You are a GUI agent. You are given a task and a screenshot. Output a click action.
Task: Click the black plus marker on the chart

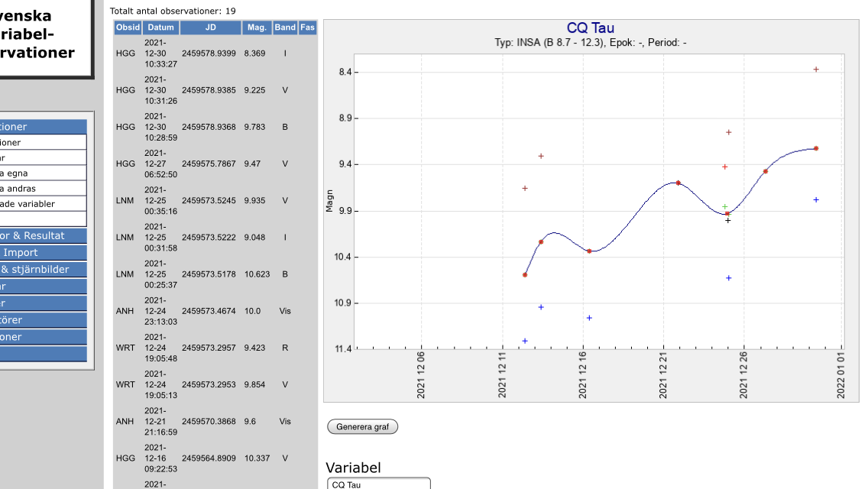(728, 220)
